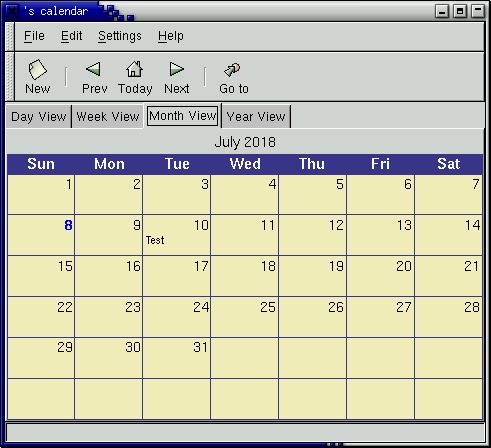The image size is (491, 448).
Task: Click the status bar at the bottom
Action: pos(245,433)
